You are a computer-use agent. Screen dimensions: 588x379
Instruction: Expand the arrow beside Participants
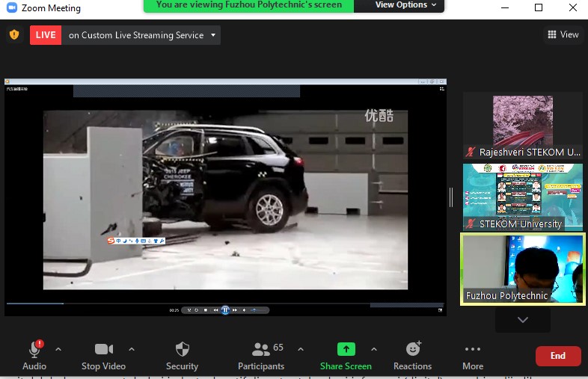pyautogui.click(x=301, y=349)
